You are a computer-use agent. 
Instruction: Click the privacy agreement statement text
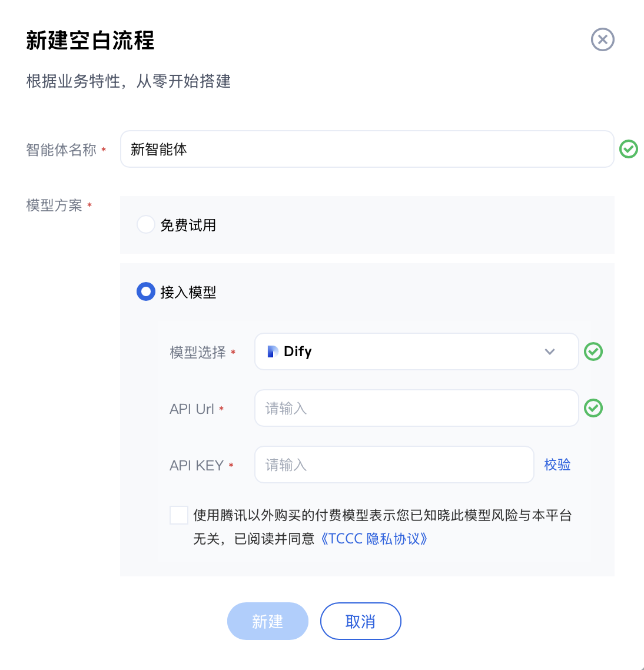[x=383, y=527]
